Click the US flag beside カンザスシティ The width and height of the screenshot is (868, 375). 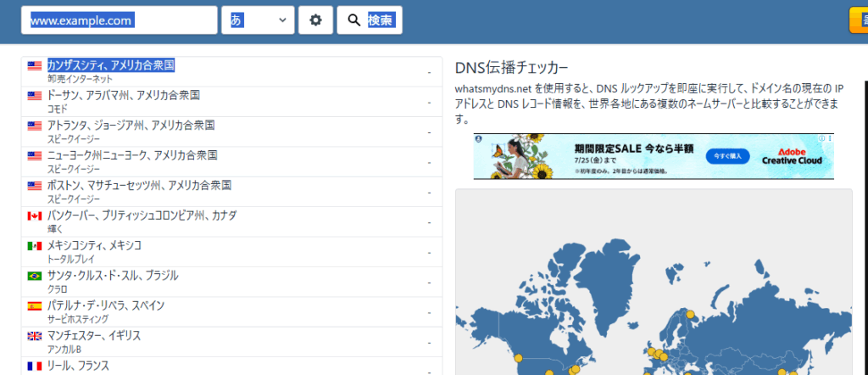pyautogui.click(x=35, y=65)
